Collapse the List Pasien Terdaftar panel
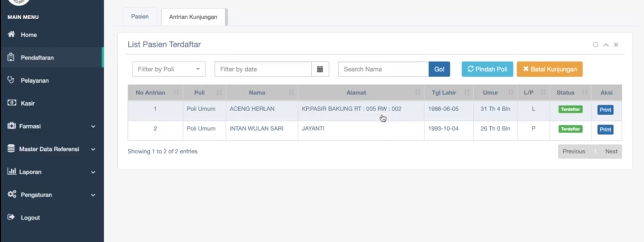The height and width of the screenshot is (242, 644). pos(606,45)
